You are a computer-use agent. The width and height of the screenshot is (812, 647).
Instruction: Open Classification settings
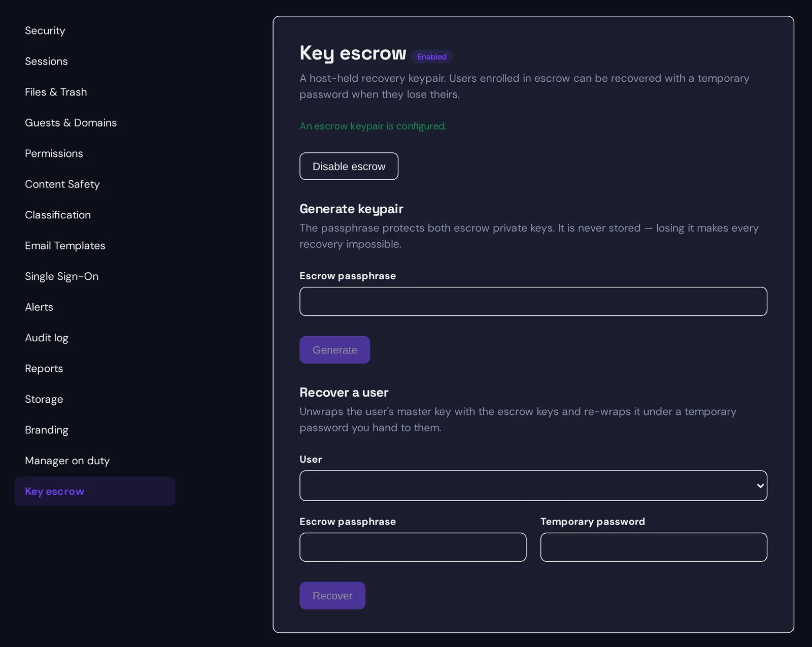(95, 215)
